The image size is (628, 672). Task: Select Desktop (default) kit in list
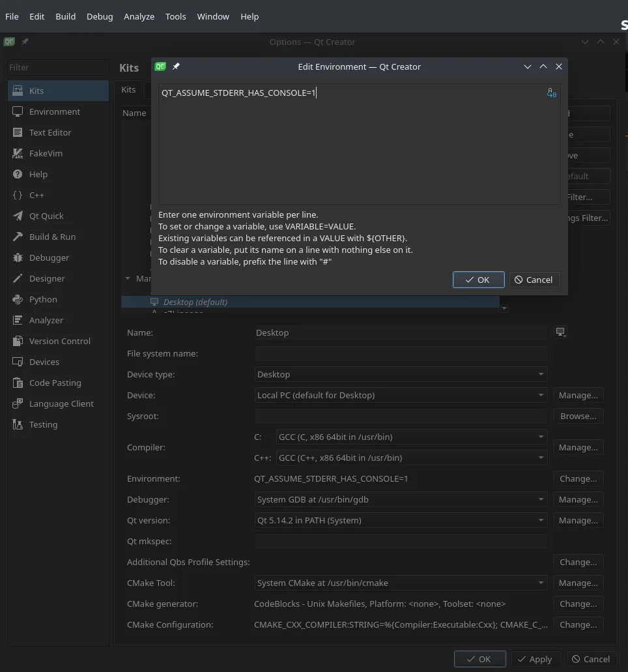pos(311,302)
